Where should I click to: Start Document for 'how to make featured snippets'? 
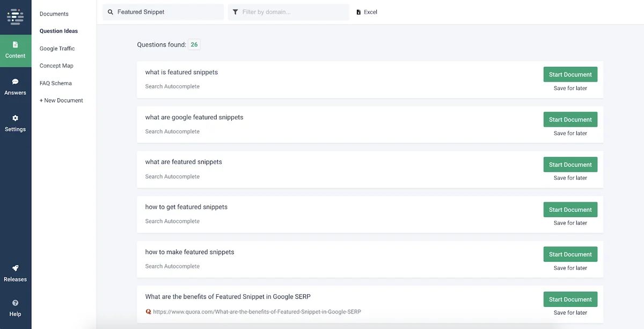coord(570,254)
